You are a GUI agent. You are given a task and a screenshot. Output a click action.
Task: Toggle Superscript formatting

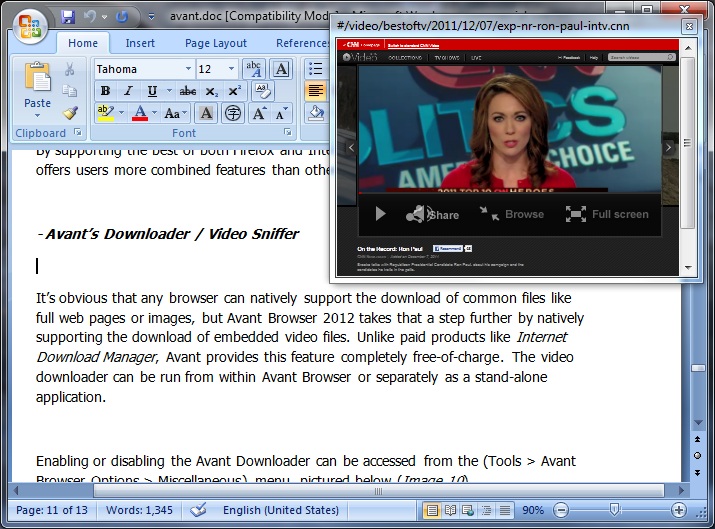234,91
